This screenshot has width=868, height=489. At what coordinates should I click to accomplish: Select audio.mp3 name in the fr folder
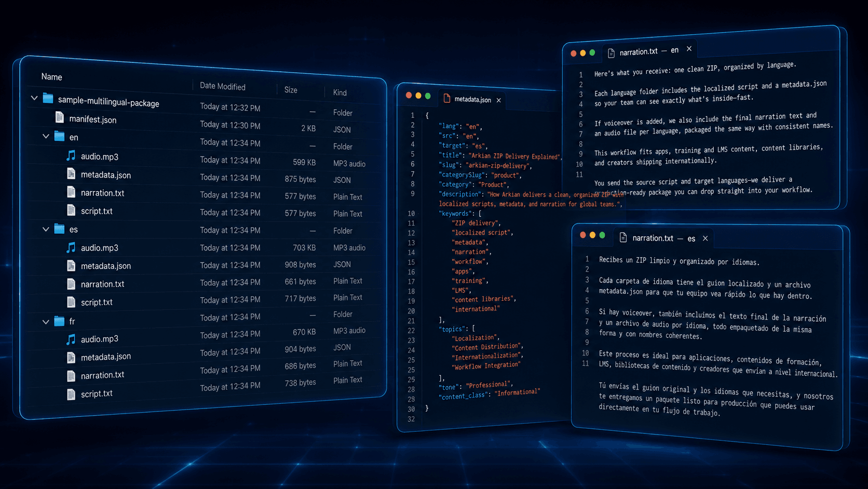100,339
